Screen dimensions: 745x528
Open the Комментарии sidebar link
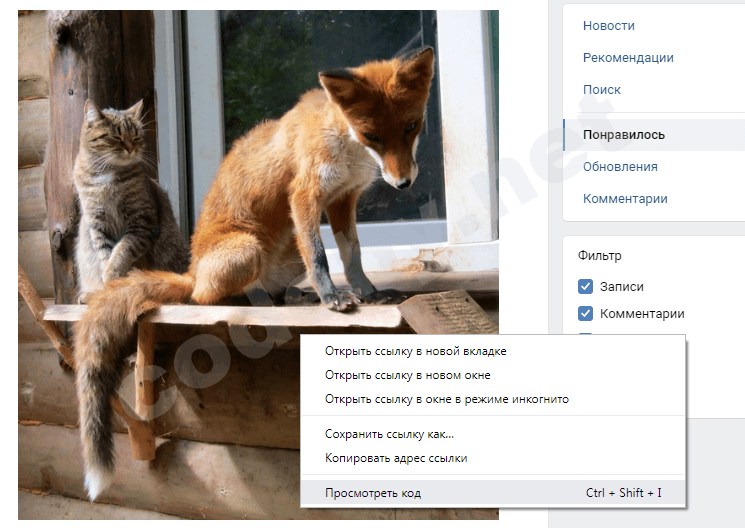click(x=625, y=199)
